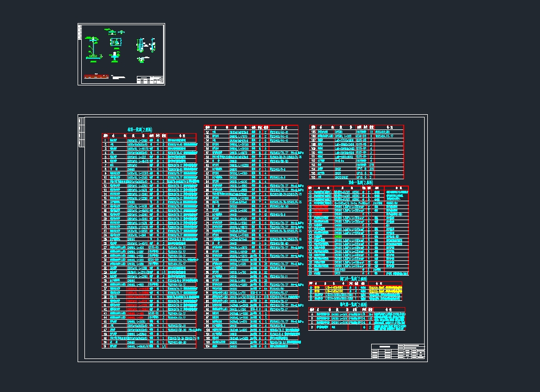540x392 pixels.
Task: Select the rectangular plan detail in small sheet
Action: pyautogui.click(x=116, y=42)
